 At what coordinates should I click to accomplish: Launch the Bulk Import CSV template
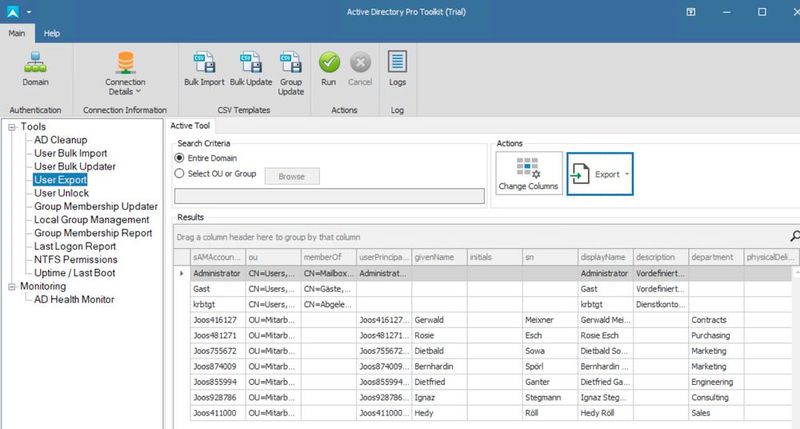204,69
